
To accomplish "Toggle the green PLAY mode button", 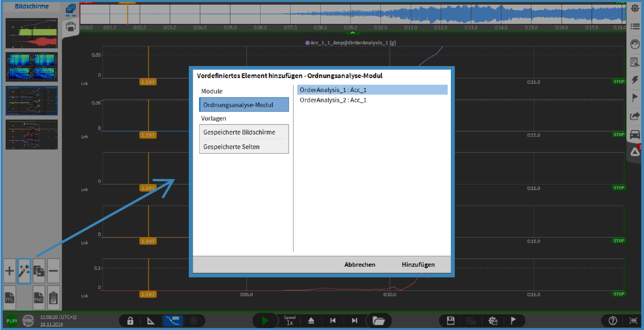I will (x=12, y=321).
